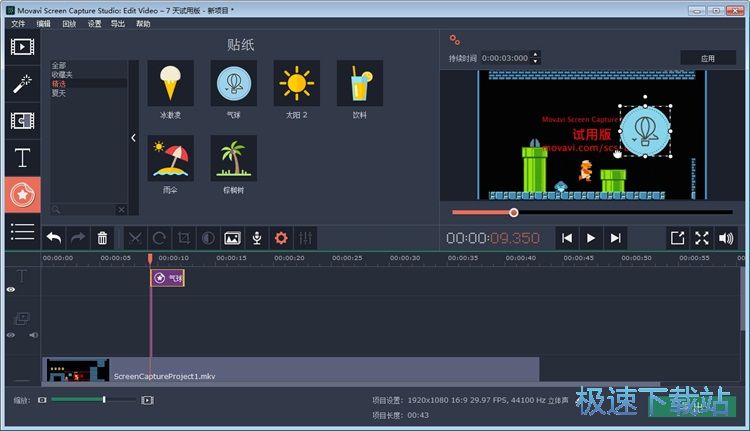
Task: Increase duration with the up stepper arrow
Action: click(536, 54)
